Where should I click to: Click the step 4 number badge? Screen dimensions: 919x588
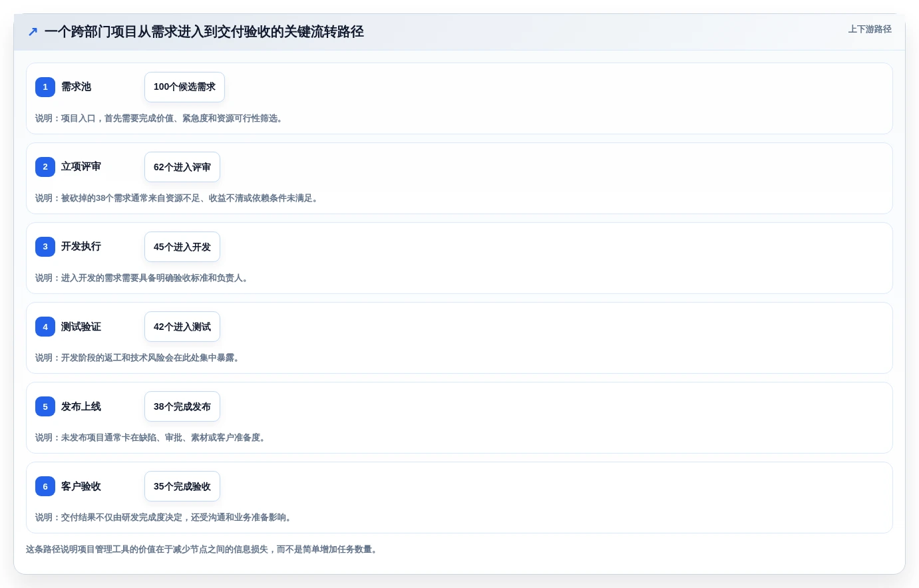coord(45,327)
